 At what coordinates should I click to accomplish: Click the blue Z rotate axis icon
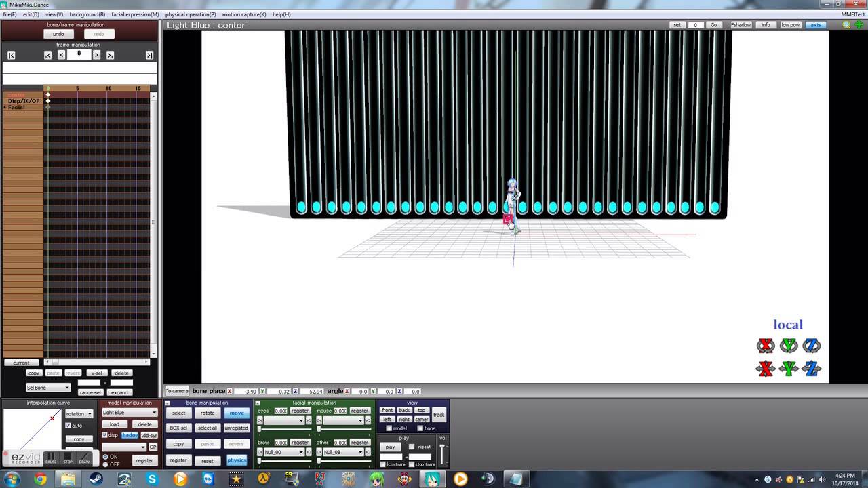[x=812, y=346]
